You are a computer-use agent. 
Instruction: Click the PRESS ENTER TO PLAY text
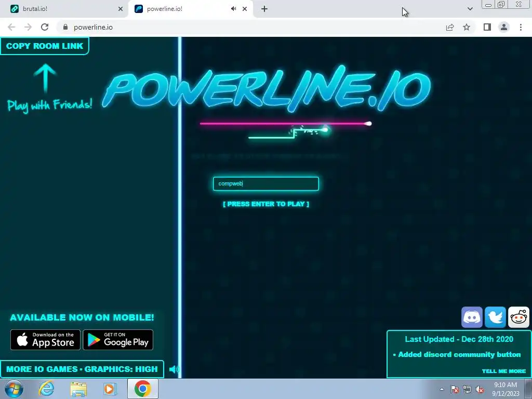[266, 204]
